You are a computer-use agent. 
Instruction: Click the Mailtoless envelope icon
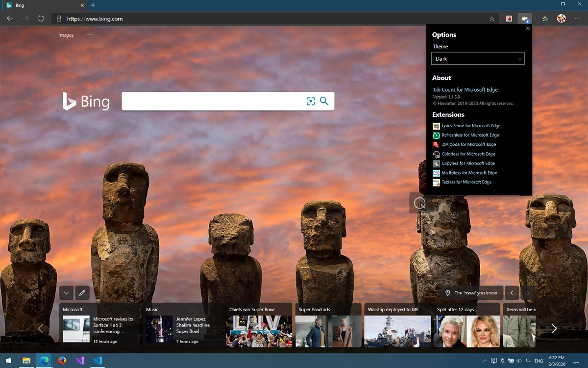(x=436, y=173)
